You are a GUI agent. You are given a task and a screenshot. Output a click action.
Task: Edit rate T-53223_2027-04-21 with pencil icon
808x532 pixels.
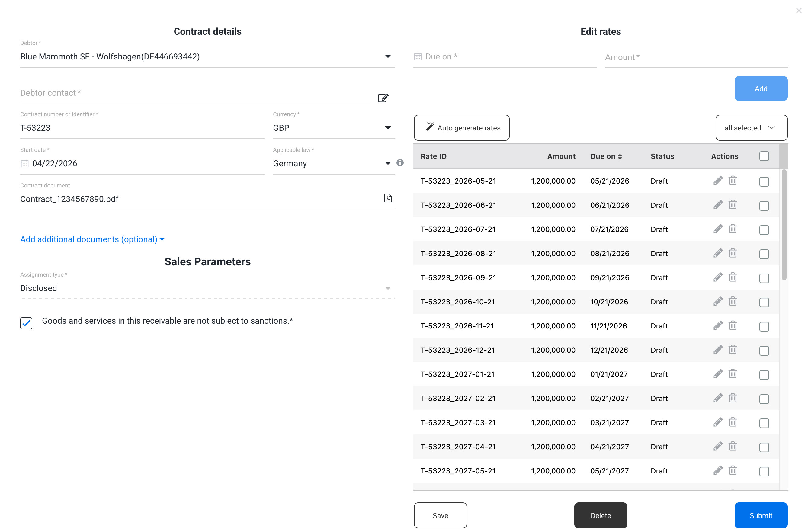718,447
